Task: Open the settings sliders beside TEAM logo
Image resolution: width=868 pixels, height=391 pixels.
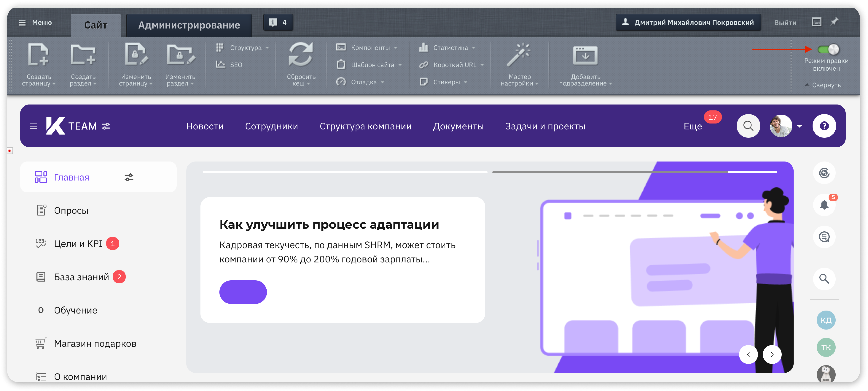Action: [106, 126]
